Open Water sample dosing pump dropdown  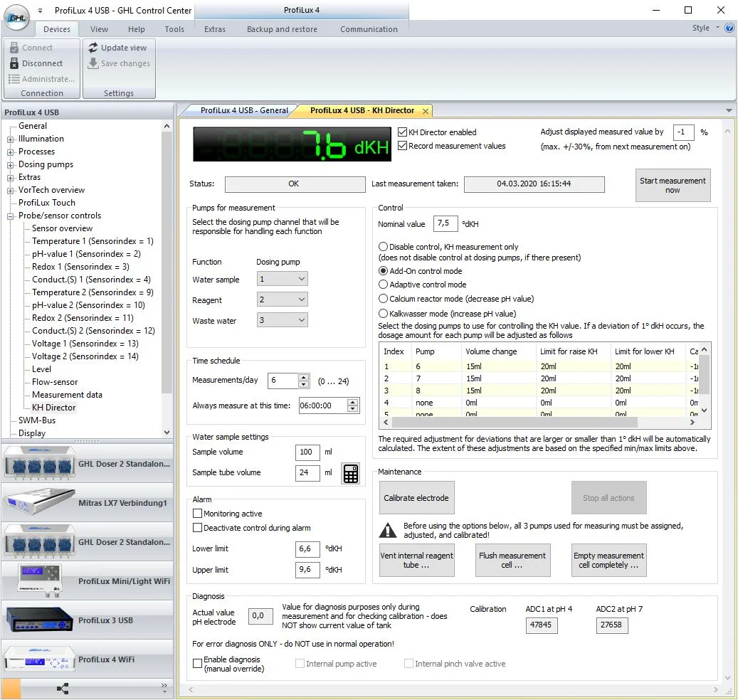(283, 279)
